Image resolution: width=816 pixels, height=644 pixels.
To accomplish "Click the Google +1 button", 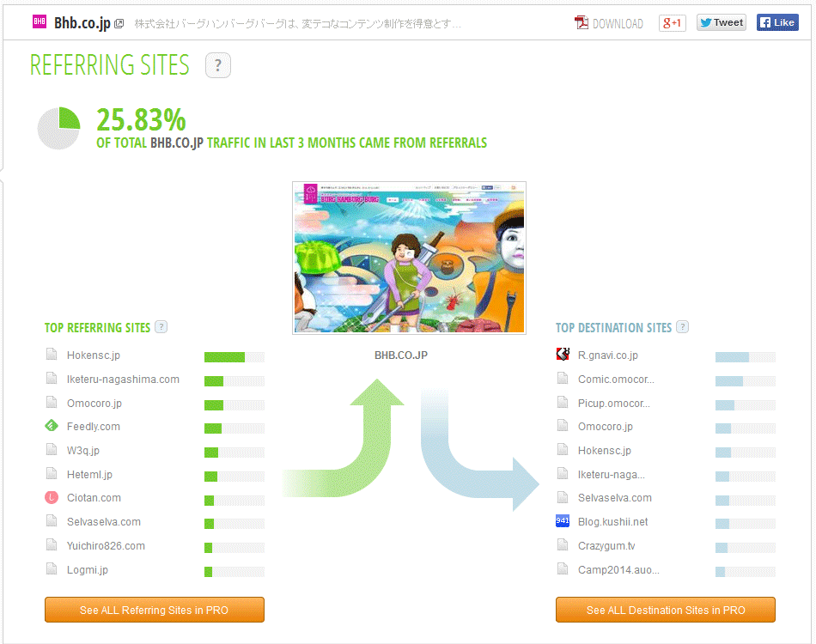I will tap(673, 23).
